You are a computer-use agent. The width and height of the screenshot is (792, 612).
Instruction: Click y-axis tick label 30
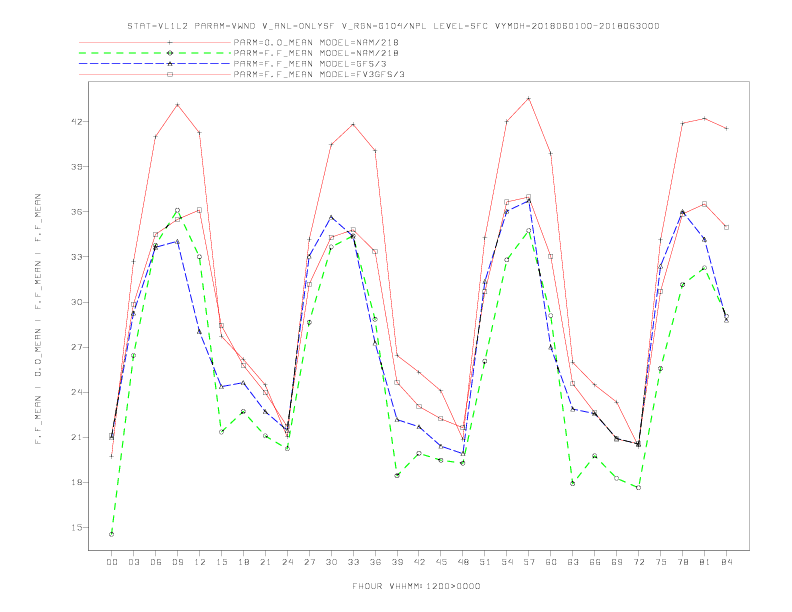[76, 302]
